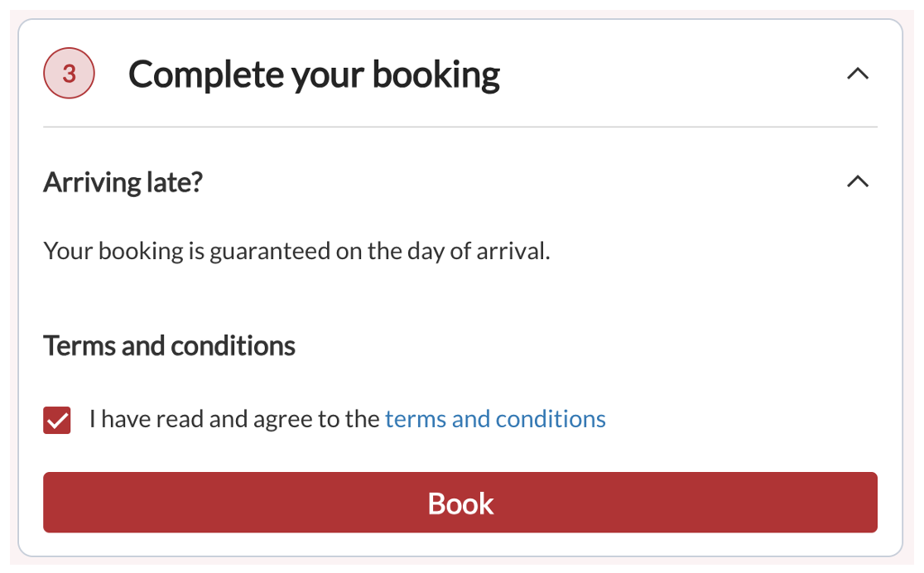The width and height of the screenshot is (924, 573).
Task: Click the booking guaranteed on arrival text
Action: click(296, 251)
